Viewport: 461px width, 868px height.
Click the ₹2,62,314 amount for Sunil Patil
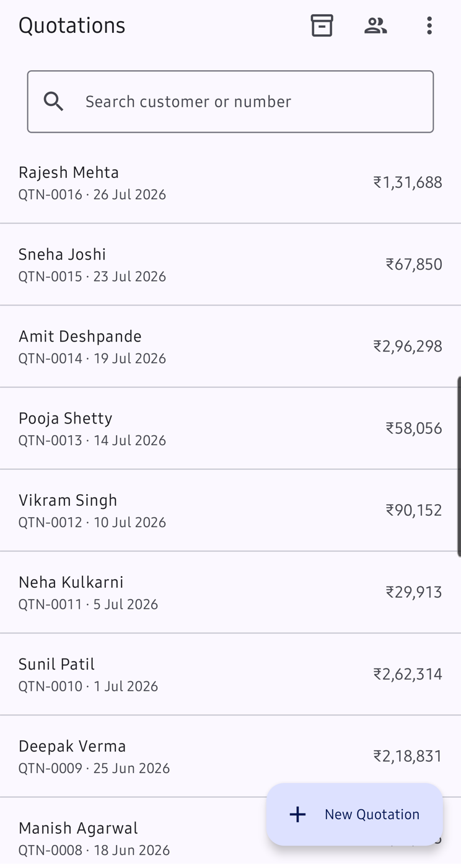(x=408, y=674)
